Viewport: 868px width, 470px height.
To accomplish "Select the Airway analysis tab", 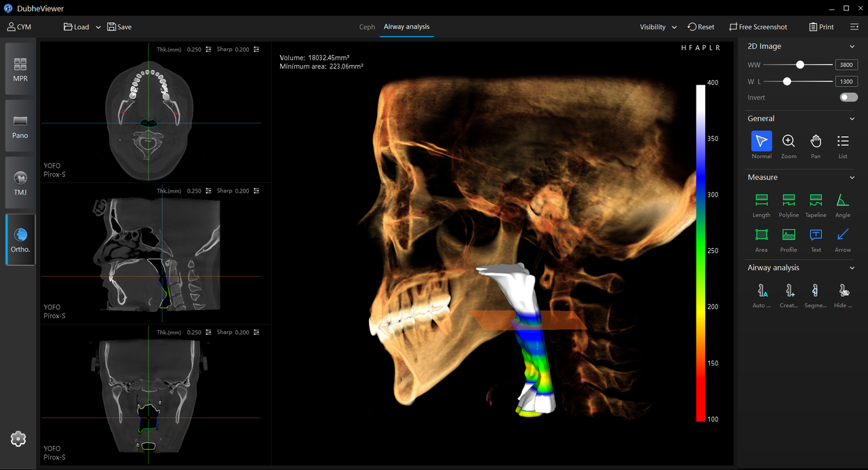I will [x=406, y=27].
